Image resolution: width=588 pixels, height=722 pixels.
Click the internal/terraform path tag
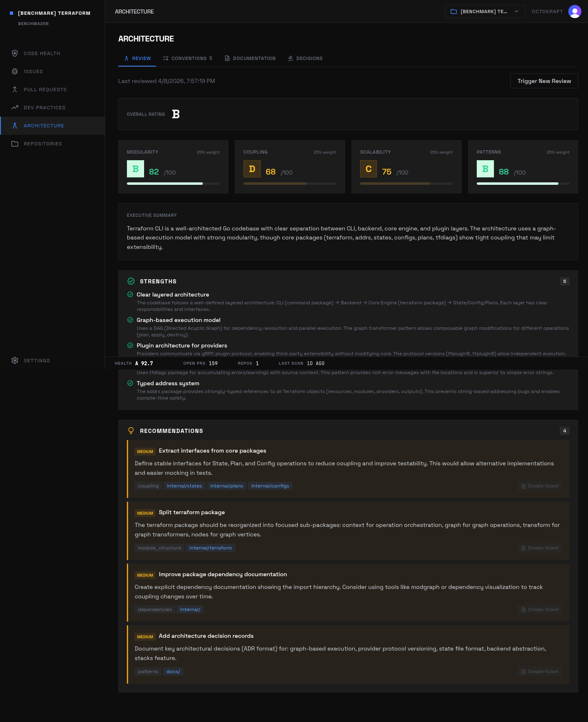tap(211, 548)
